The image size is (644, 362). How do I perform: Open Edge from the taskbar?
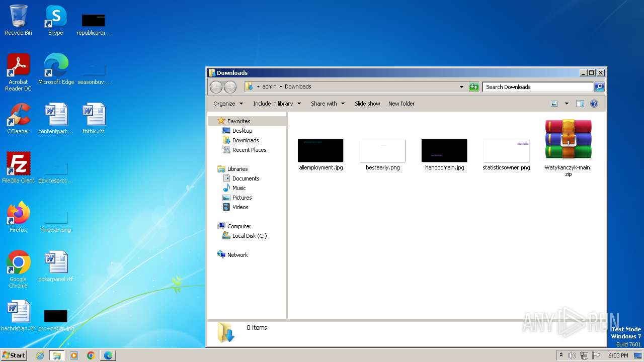108,355
